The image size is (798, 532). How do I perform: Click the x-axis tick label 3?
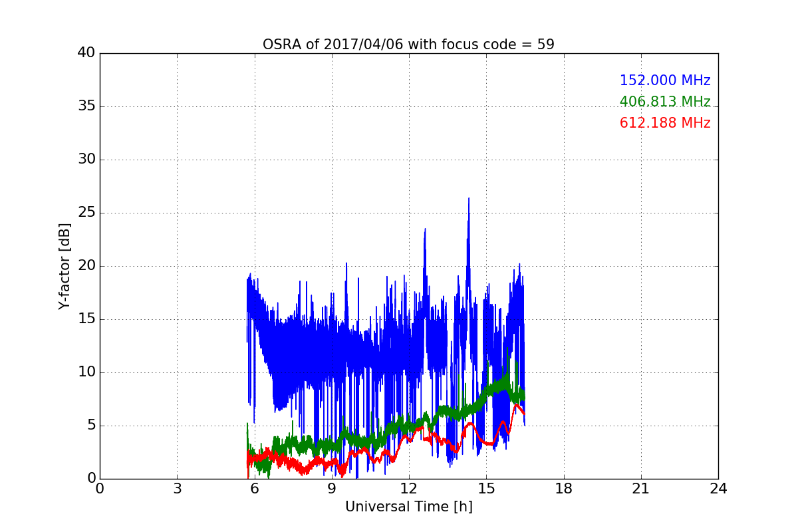point(177,489)
